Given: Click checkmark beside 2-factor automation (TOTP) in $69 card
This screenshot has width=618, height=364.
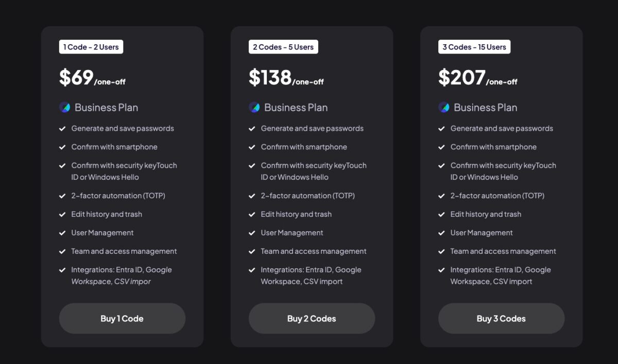Looking at the screenshot, I should [62, 196].
